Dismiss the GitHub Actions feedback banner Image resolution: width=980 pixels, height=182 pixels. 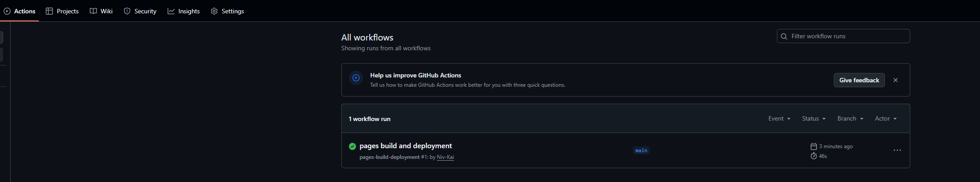(896, 80)
